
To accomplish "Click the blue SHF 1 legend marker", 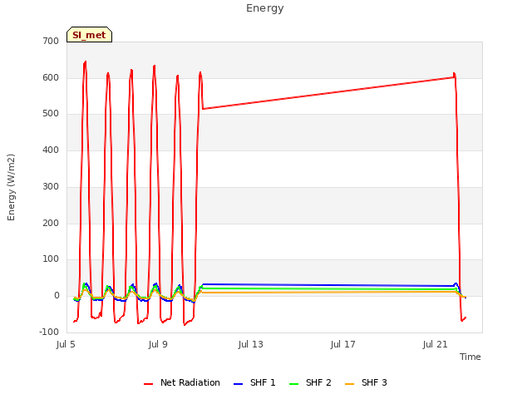I will 239,384.
